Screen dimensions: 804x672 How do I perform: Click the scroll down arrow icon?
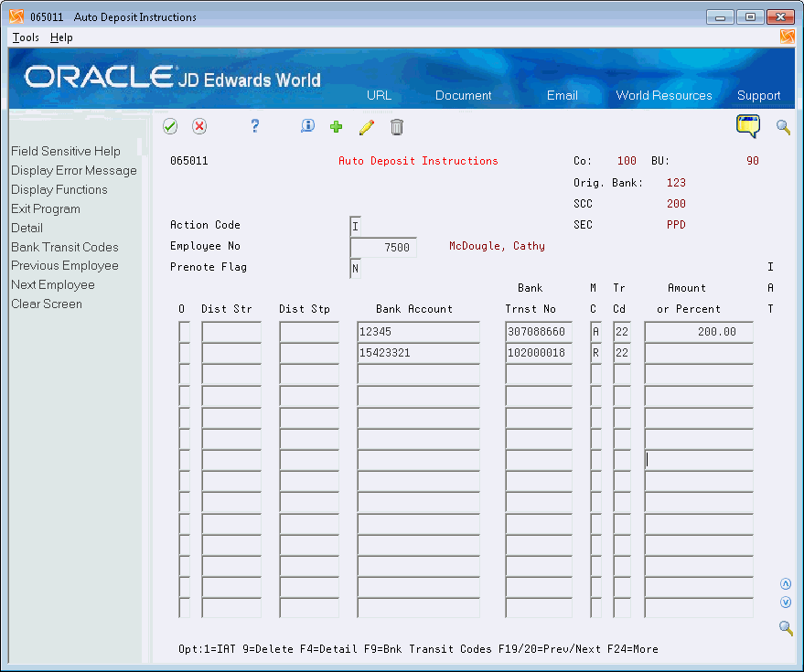(786, 603)
